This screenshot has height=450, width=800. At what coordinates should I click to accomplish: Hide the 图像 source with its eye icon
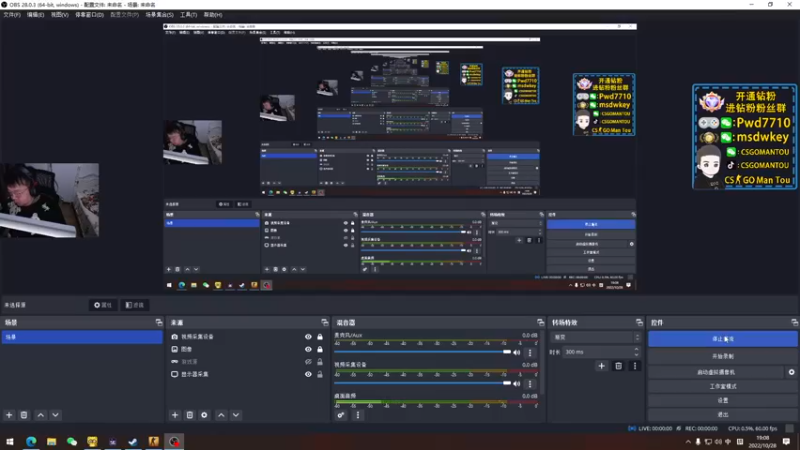[x=308, y=349]
